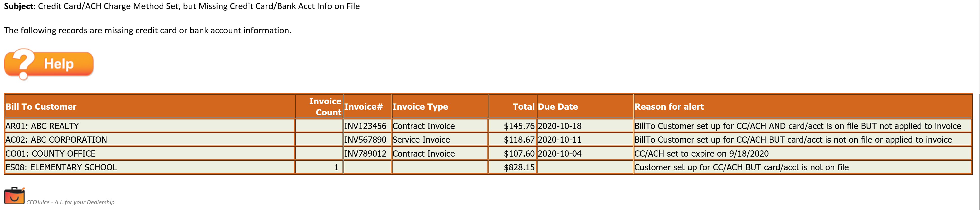This screenshot has width=980, height=210.
Task: Select the Bill To Customer column header
Action: coord(150,106)
